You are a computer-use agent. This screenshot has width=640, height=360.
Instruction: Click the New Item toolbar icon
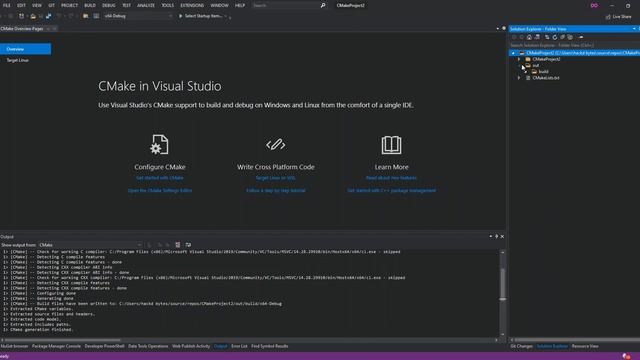tap(21, 16)
